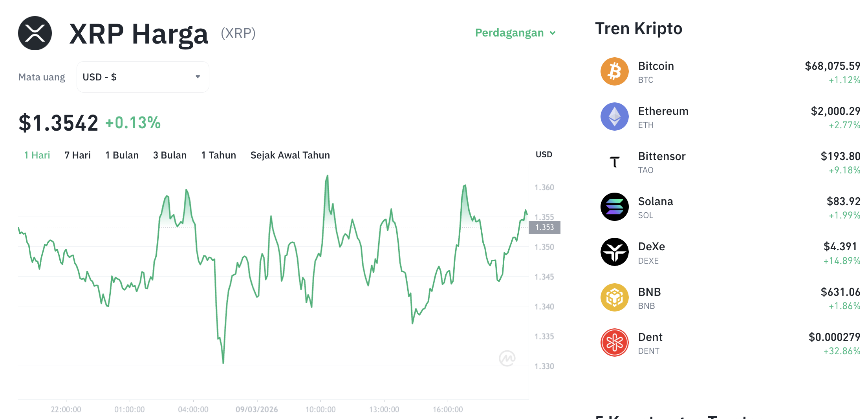Open the USD currency dropdown
Viewport: 868px width, 419px height.
(x=142, y=77)
